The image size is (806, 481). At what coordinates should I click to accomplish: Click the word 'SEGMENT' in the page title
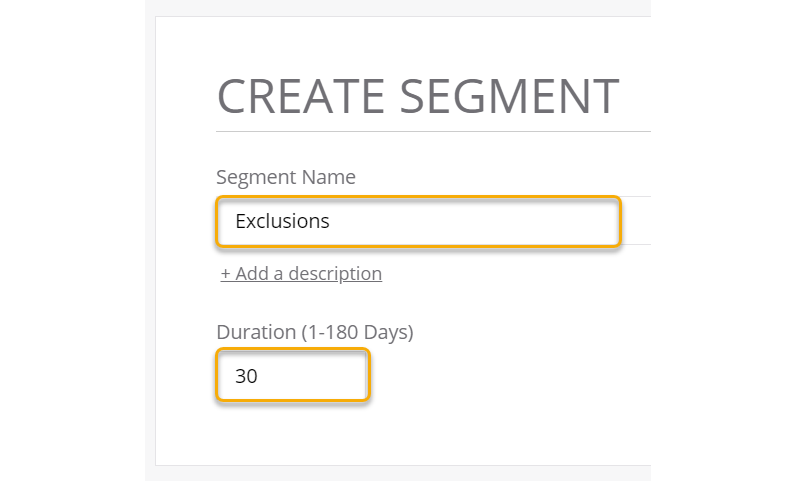pos(506,96)
